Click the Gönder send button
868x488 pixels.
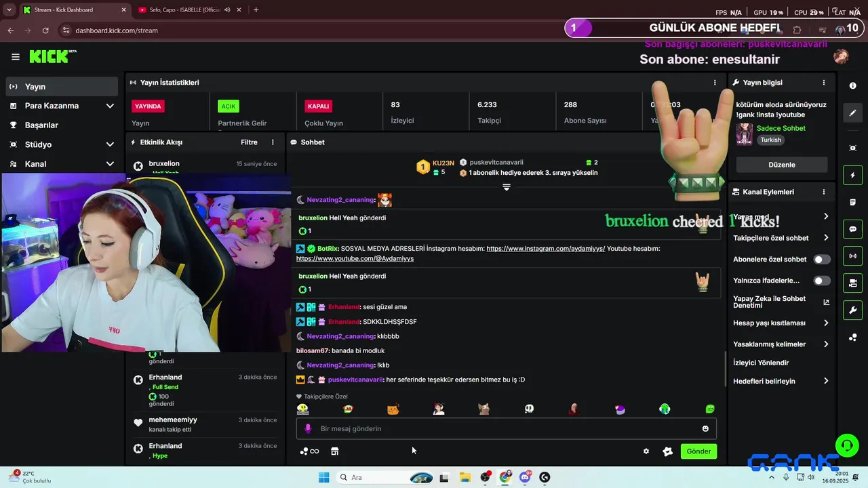(x=698, y=451)
